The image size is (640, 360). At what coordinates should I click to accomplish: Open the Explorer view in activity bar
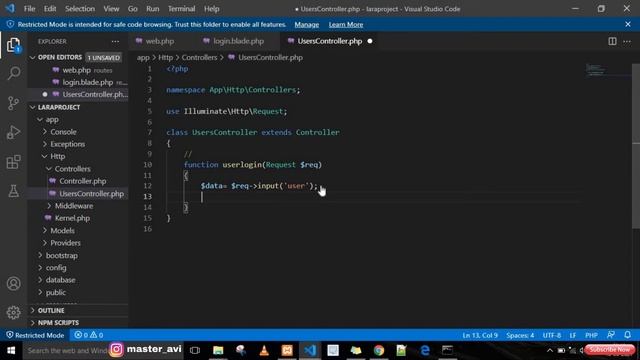13,44
